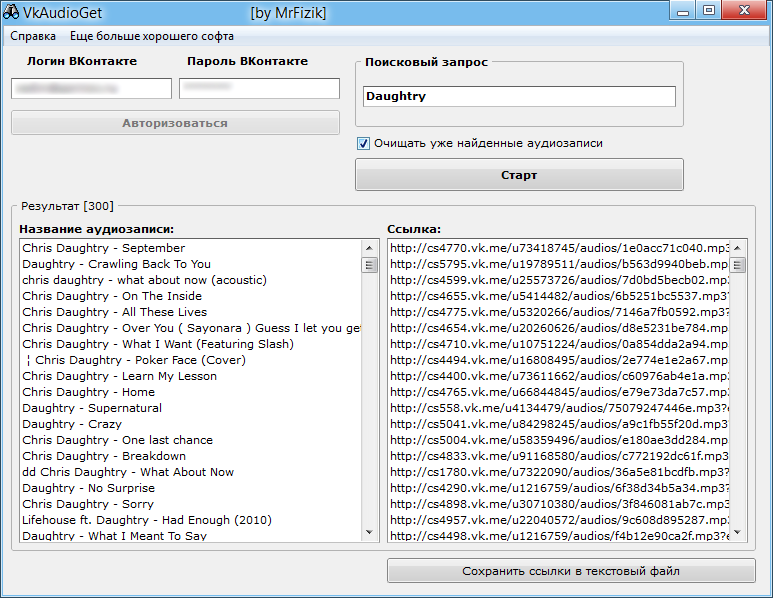This screenshot has height=598, width=773.
Task: Select Daughtry - What I Meant To Say entry
Action: [x=191, y=535]
